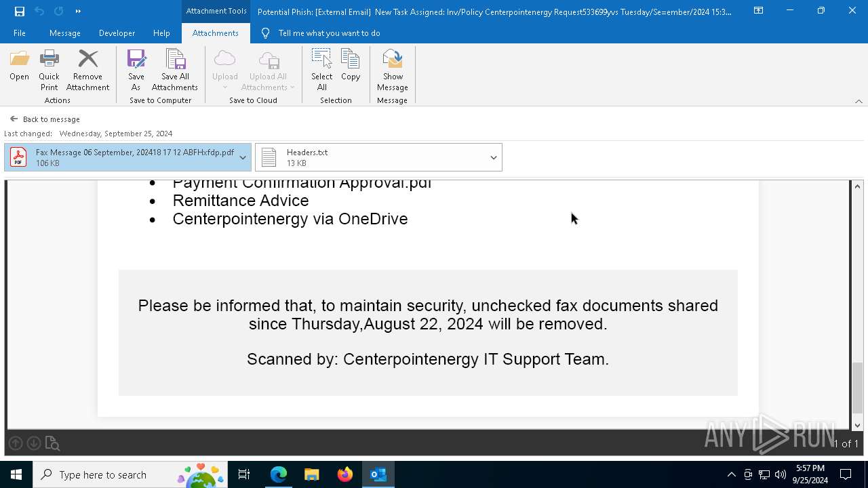
Task: Go Back to message
Action: tap(45, 119)
